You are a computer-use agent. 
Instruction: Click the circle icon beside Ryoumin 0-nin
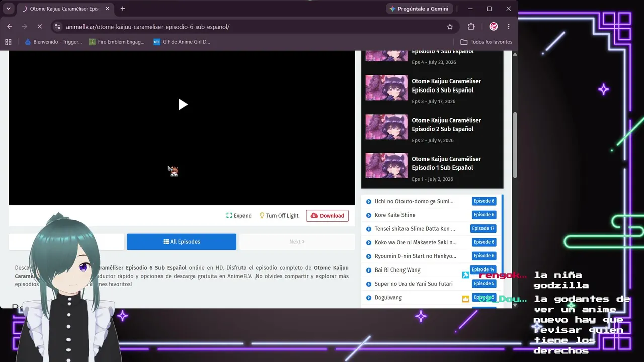(369, 256)
